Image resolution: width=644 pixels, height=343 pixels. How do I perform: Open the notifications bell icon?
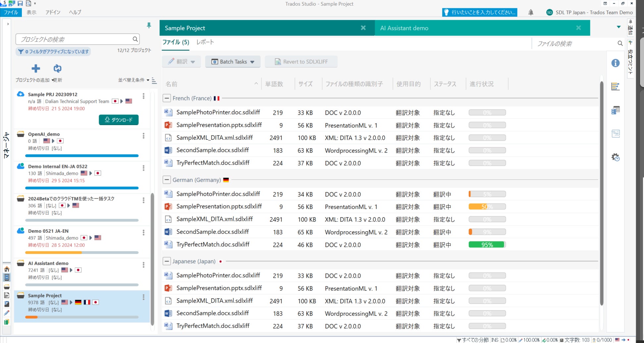(x=531, y=13)
